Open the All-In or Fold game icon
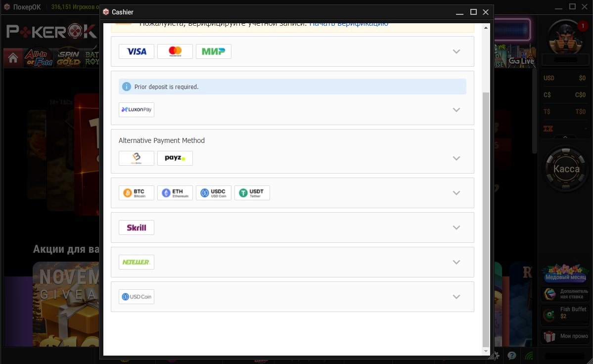Viewport: 593px width, 364px height. tap(39, 58)
